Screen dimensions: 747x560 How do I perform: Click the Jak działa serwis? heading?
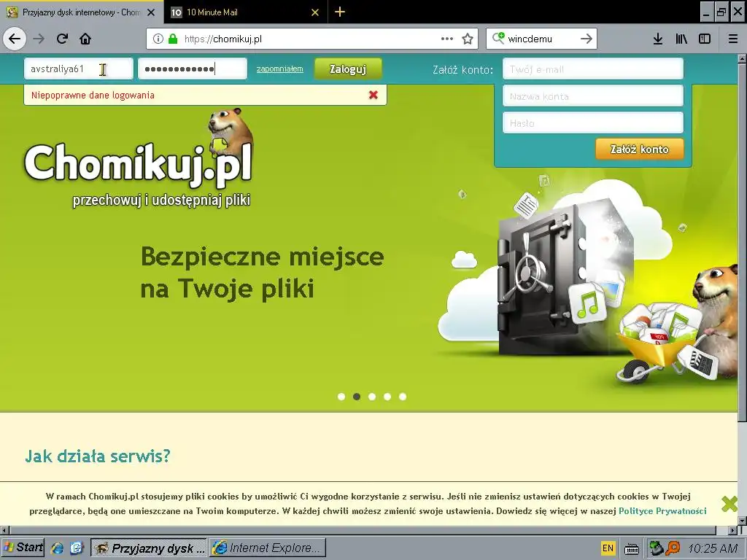(x=98, y=456)
